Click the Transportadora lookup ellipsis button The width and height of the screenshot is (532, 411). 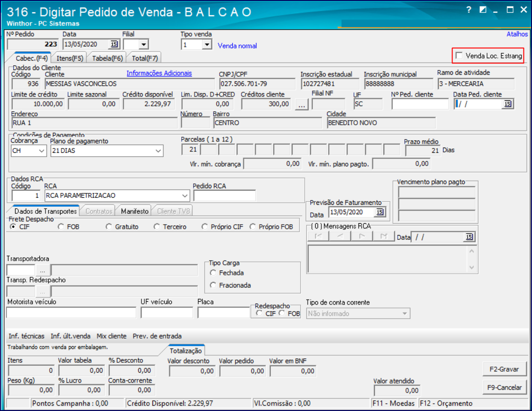[43, 271]
